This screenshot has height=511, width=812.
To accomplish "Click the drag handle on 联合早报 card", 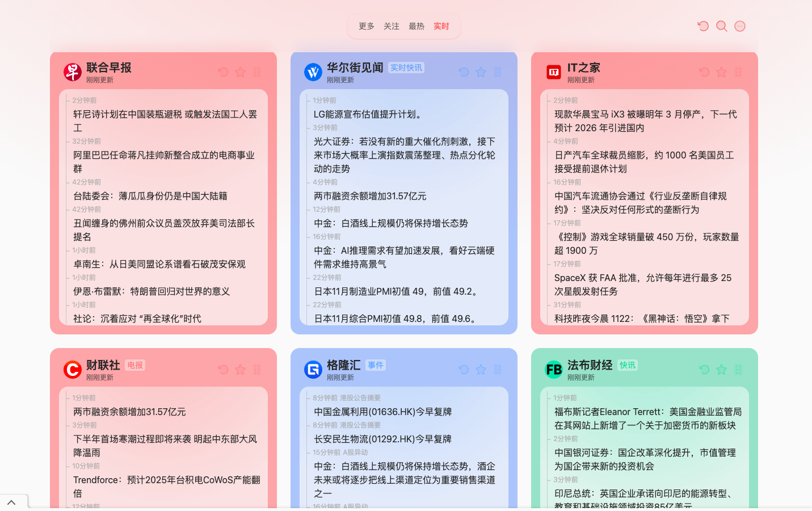I will coord(257,72).
